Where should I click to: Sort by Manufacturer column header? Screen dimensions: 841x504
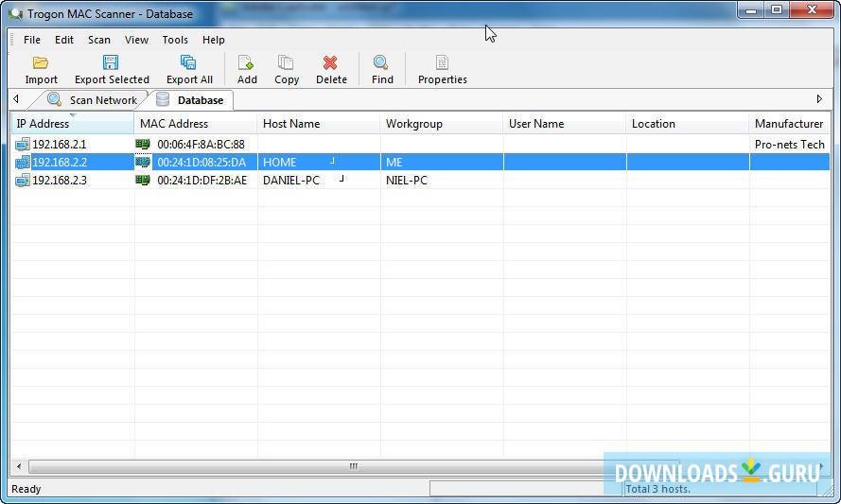789,123
